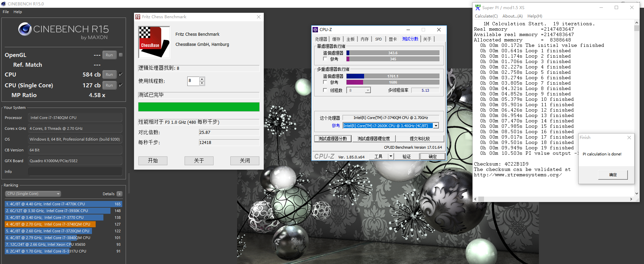Viewport: 644px width, 264px height.
Task: Open the CPU (Single Core) ranking dropdown
Action: pos(33,194)
